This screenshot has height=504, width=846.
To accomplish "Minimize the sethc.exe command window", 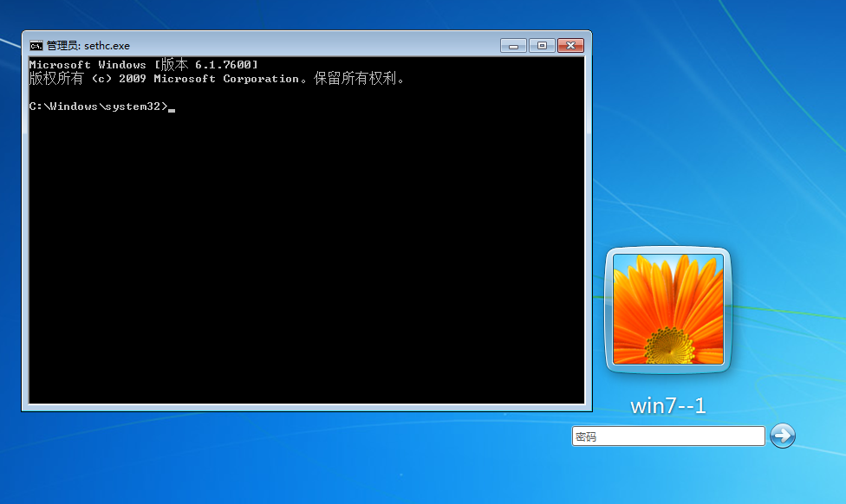I will click(513, 46).
